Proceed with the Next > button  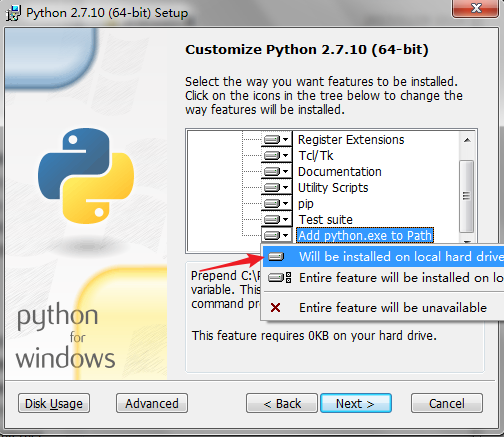(356, 403)
